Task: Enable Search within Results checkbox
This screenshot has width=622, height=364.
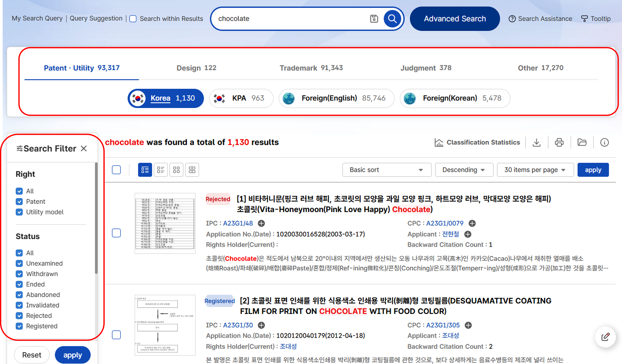Action: click(133, 19)
